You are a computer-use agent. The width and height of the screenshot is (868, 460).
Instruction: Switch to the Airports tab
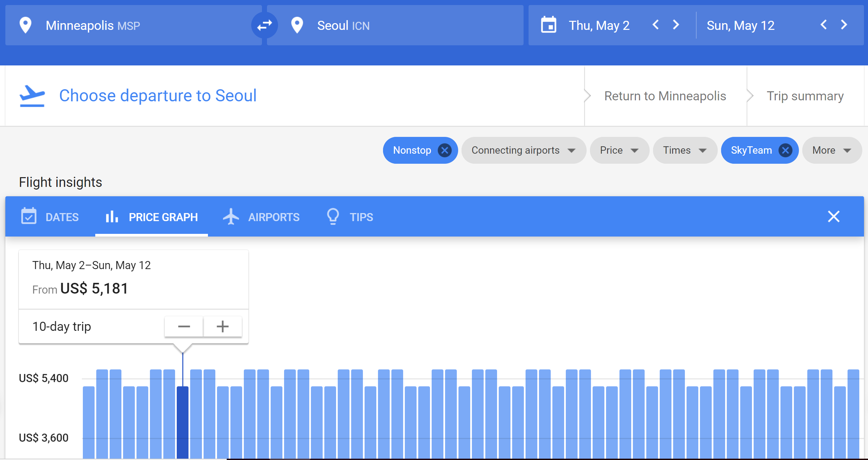click(x=262, y=217)
